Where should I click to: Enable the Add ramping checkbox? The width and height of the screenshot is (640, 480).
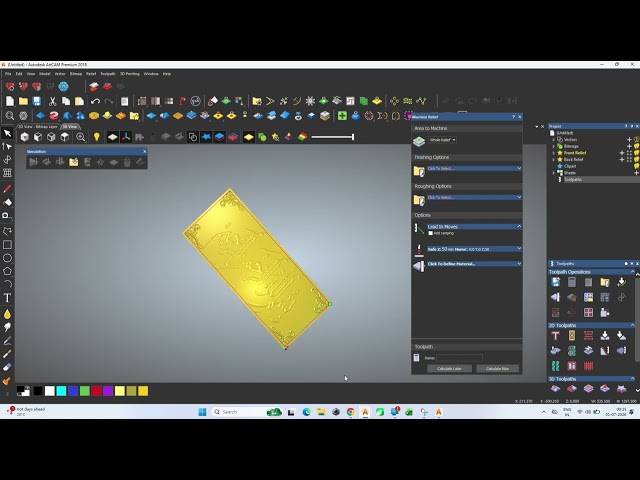click(x=430, y=233)
